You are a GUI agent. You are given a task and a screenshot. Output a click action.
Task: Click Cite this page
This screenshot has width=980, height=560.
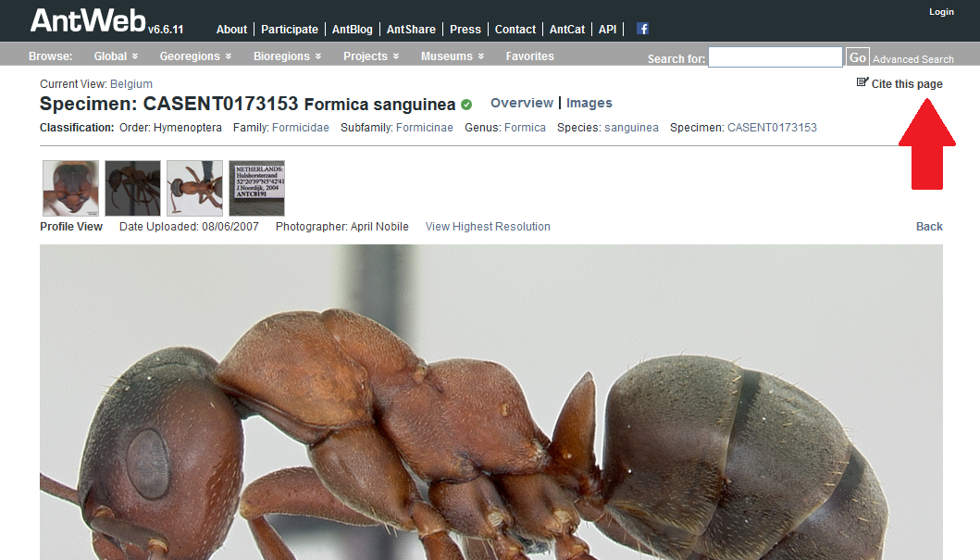899,84
